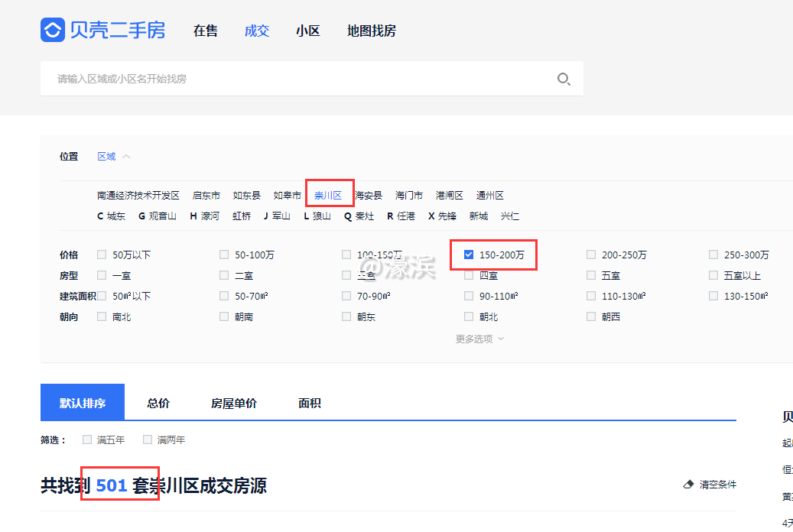Select the 通州区 district link
Screen dimensions: 793x532
pos(489,195)
